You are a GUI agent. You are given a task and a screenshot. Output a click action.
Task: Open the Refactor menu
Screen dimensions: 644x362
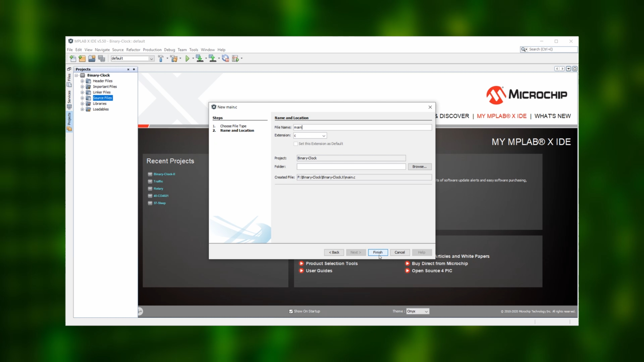click(133, 50)
